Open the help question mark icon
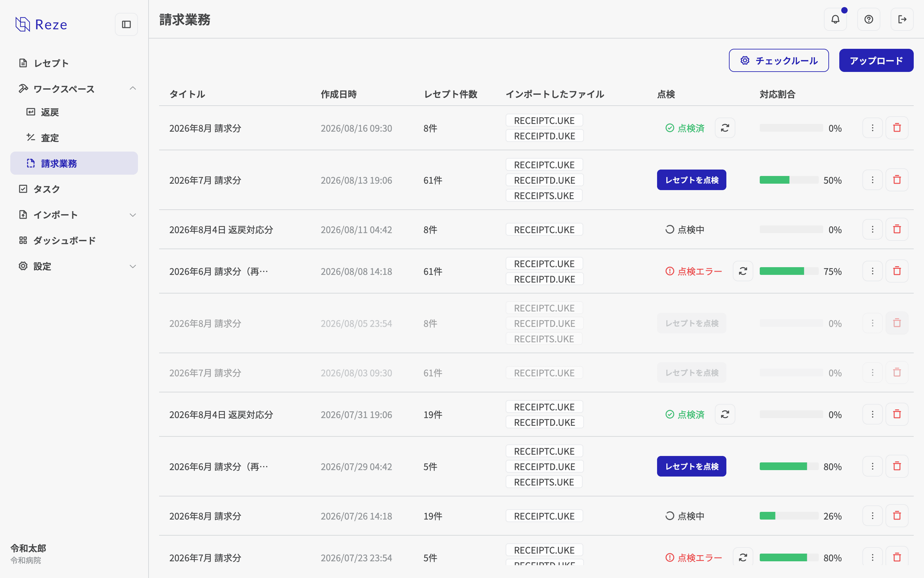Image resolution: width=924 pixels, height=578 pixels. (x=868, y=20)
